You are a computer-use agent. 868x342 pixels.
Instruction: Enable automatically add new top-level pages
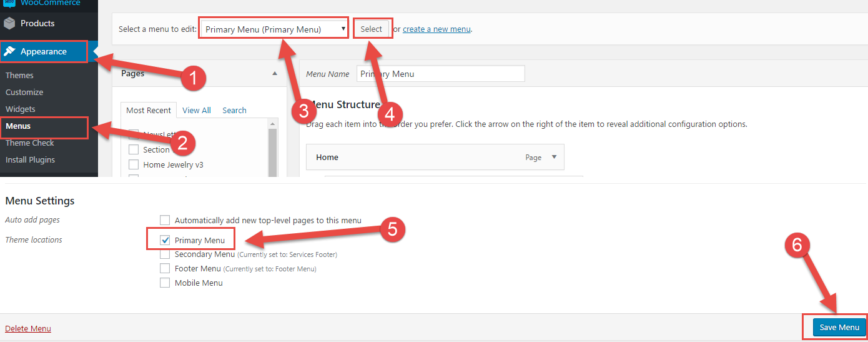pos(165,220)
